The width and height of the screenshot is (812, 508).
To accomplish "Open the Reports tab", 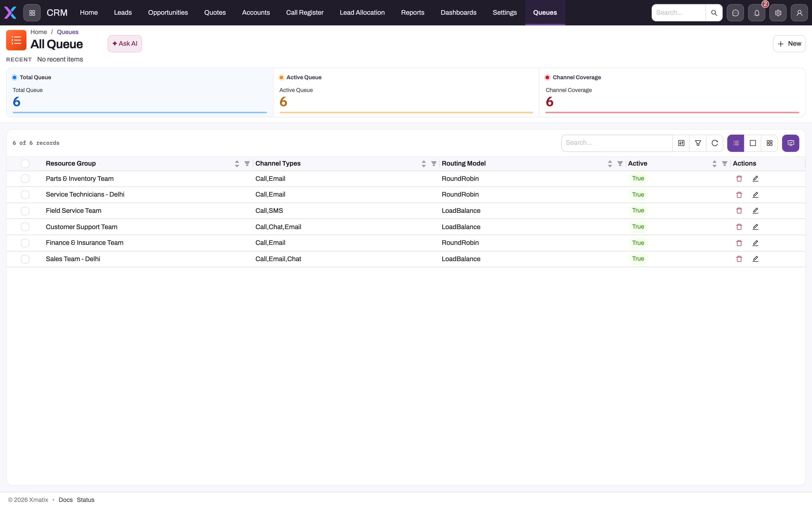I will coord(413,13).
